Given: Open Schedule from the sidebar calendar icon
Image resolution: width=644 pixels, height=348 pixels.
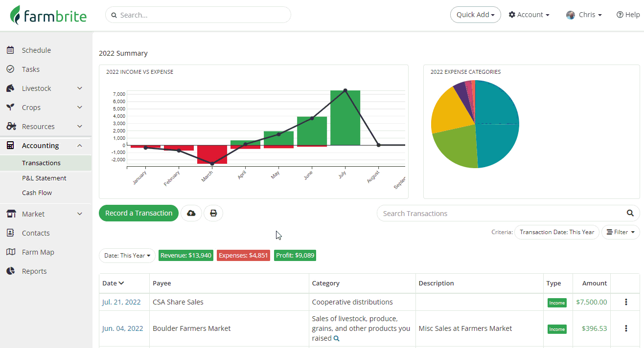Looking at the screenshot, I should (10, 50).
